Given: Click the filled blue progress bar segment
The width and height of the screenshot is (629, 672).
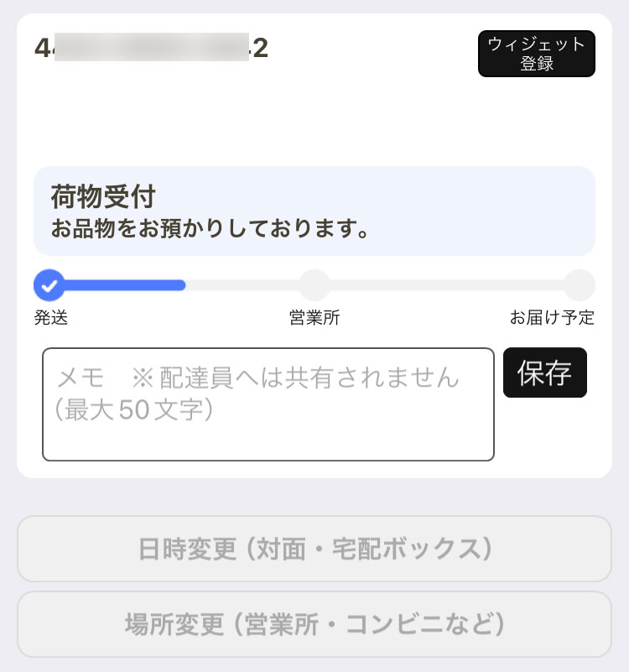Looking at the screenshot, I should 125,285.
